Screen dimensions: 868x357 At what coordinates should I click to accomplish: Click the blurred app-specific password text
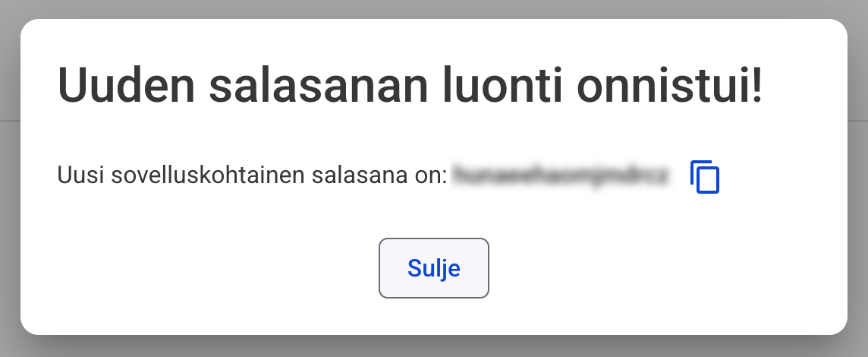(x=561, y=176)
